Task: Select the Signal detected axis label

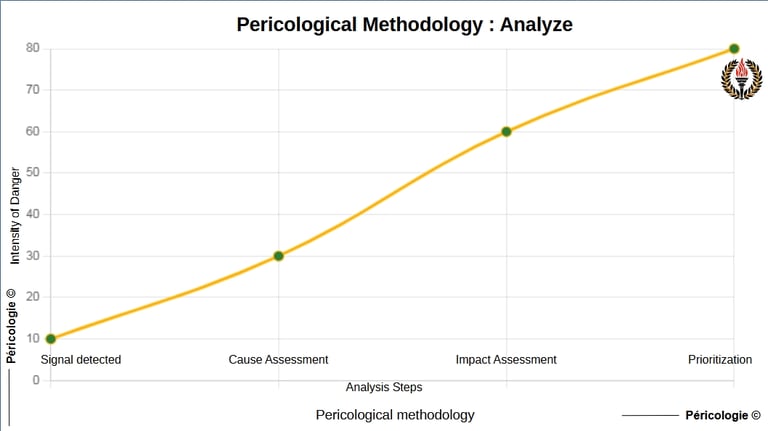Action: click(x=81, y=360)
